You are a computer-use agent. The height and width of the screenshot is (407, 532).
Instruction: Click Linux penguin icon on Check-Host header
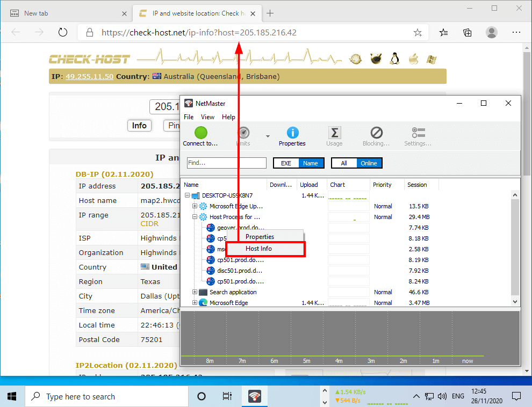394,59
